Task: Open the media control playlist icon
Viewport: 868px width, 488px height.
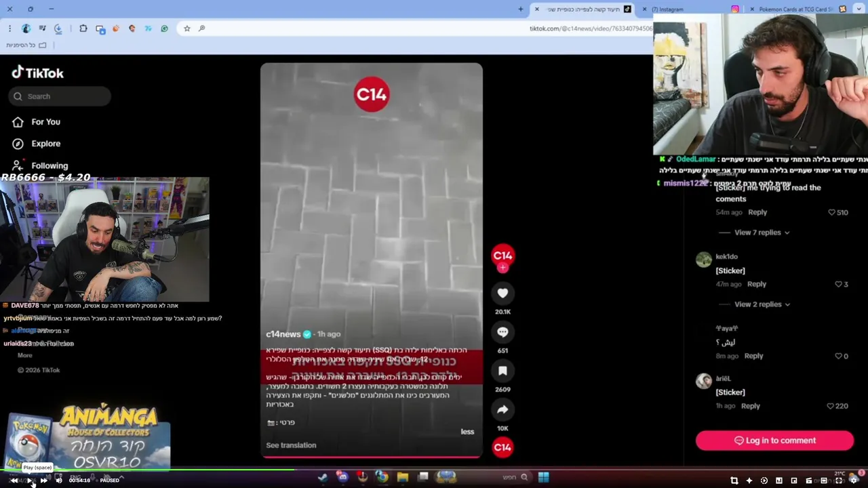Action: (42, 28)
